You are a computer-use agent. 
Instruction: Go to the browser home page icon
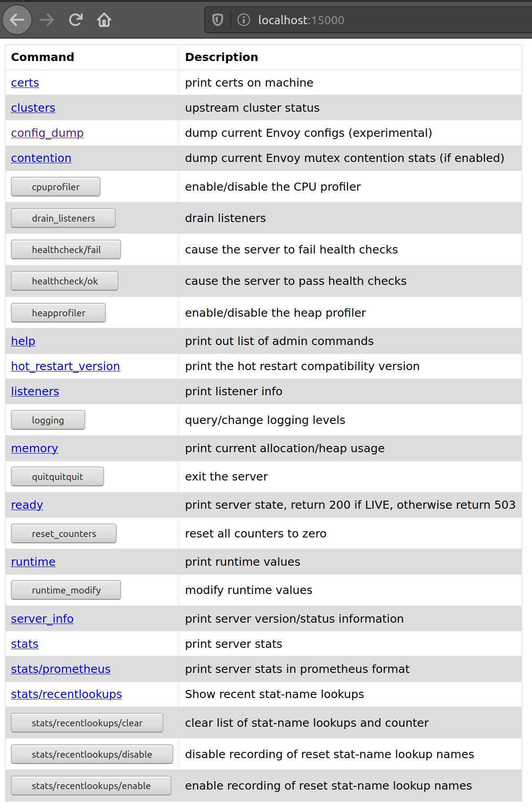(x=104, y=20)
